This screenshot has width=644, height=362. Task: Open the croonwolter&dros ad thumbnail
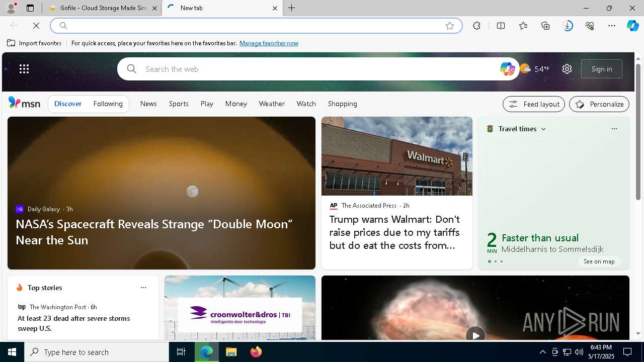point(240,308)
